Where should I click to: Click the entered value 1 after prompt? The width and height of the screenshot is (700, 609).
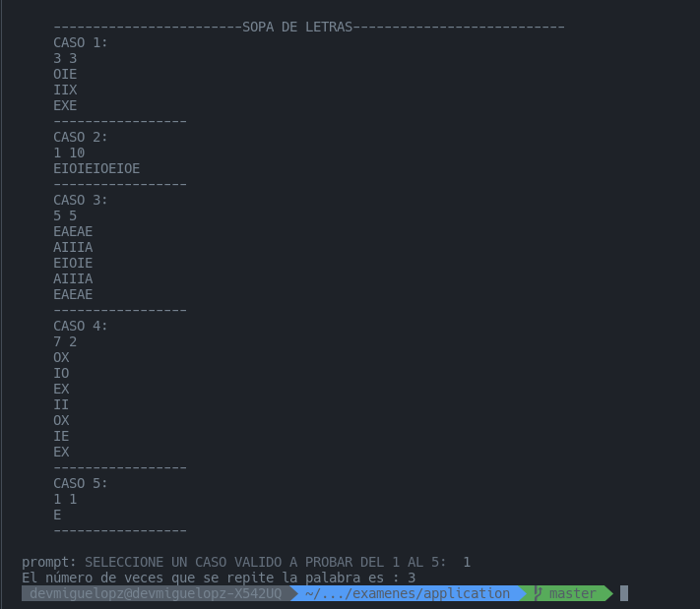coord(467,562)
